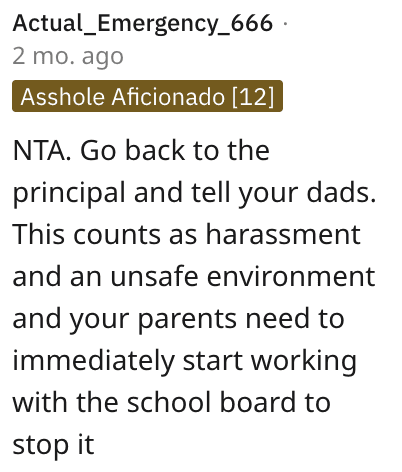The height and width of the screenshot is (472, 402).
Task: Click the word 'parents' in the comment
Action: click(187, 320)
